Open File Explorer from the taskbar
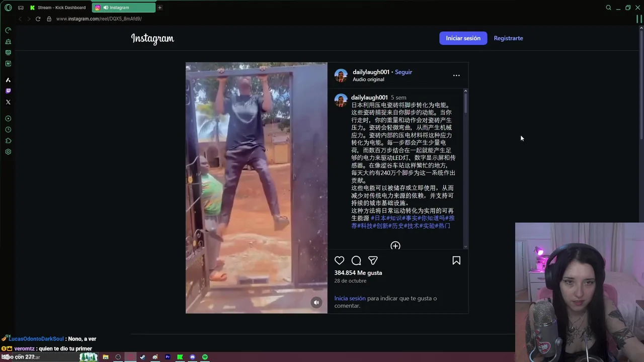Image resolution: width=644 pixels, height=362 pixels. click(106, 357)
